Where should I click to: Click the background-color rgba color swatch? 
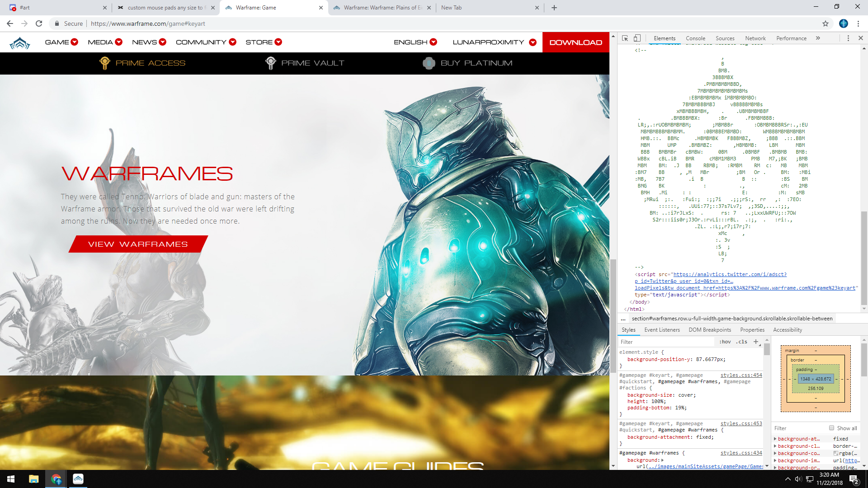point(836,453)
